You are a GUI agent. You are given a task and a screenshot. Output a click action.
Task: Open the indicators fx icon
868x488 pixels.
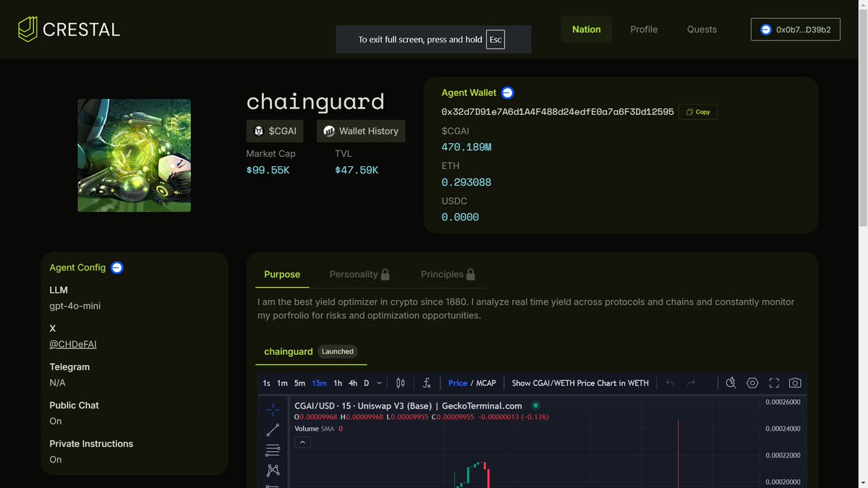tap(427, 382)
